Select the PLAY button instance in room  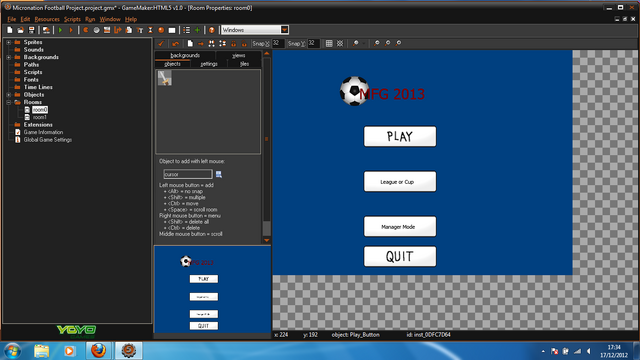[400, 136]
